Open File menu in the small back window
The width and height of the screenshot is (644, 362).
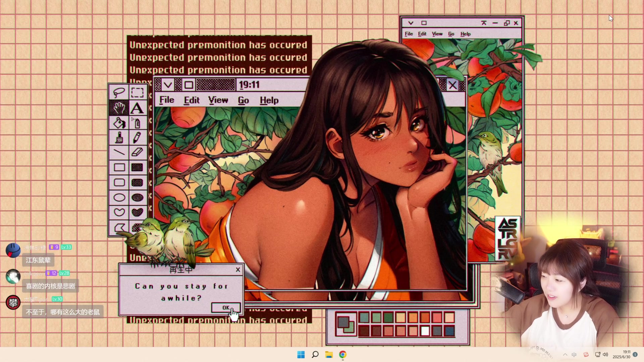[409, 34]
